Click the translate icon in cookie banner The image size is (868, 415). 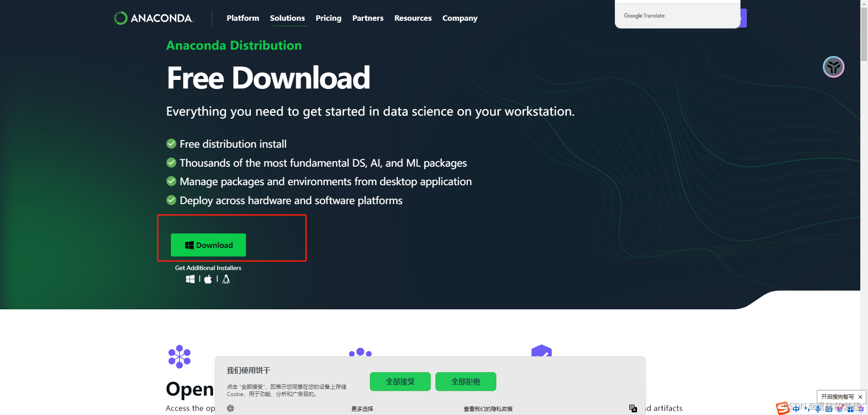[x=633, y=408]
